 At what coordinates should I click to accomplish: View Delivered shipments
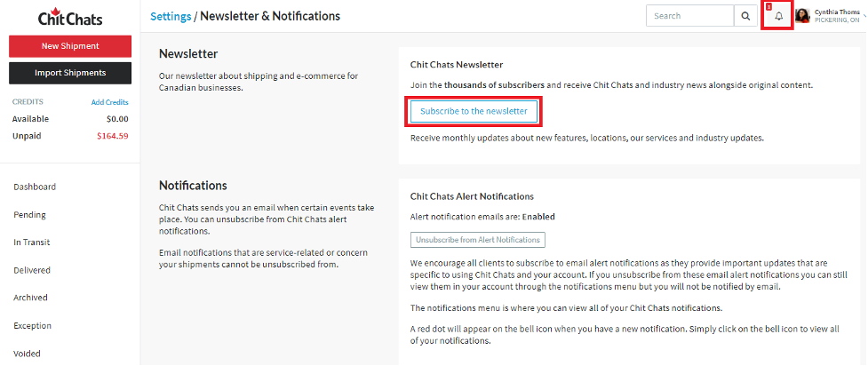[x=32, y=270]
